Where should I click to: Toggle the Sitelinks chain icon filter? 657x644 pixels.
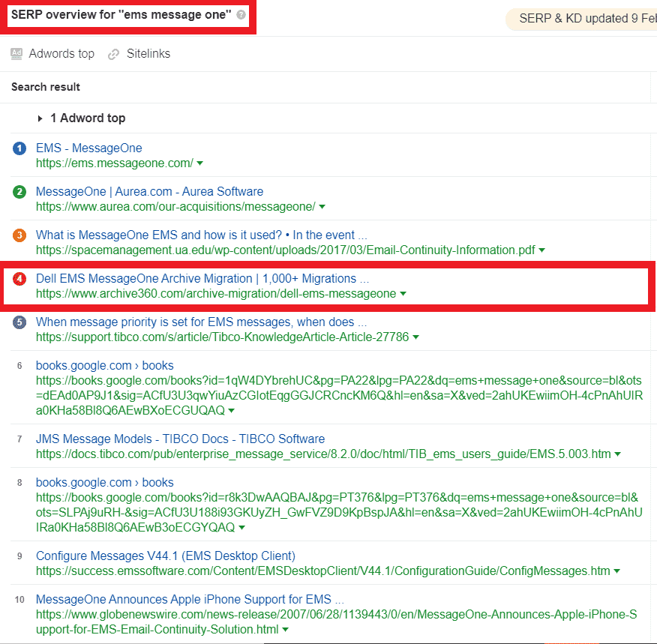coord(113,54)
